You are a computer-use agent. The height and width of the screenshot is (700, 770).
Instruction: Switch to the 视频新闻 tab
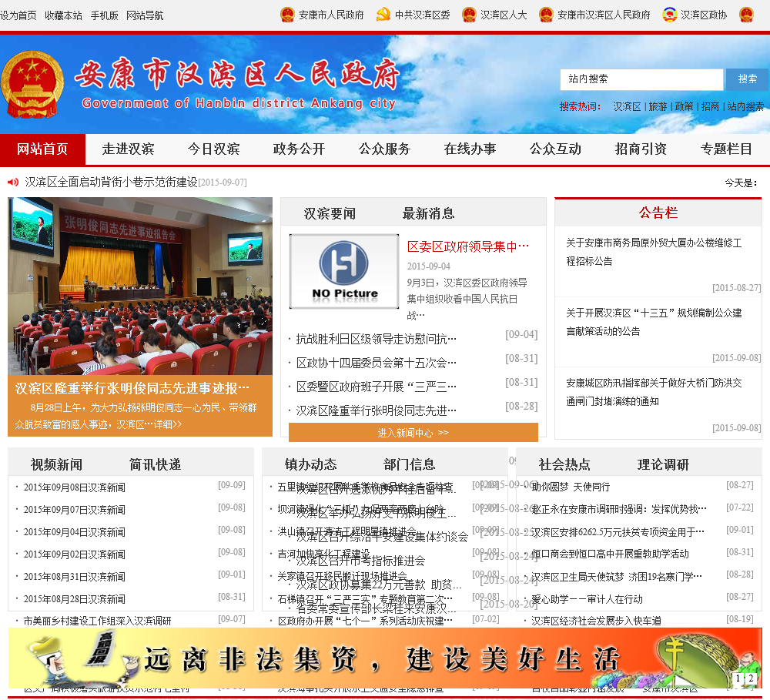pyautogui.click(x=56, y=464)
